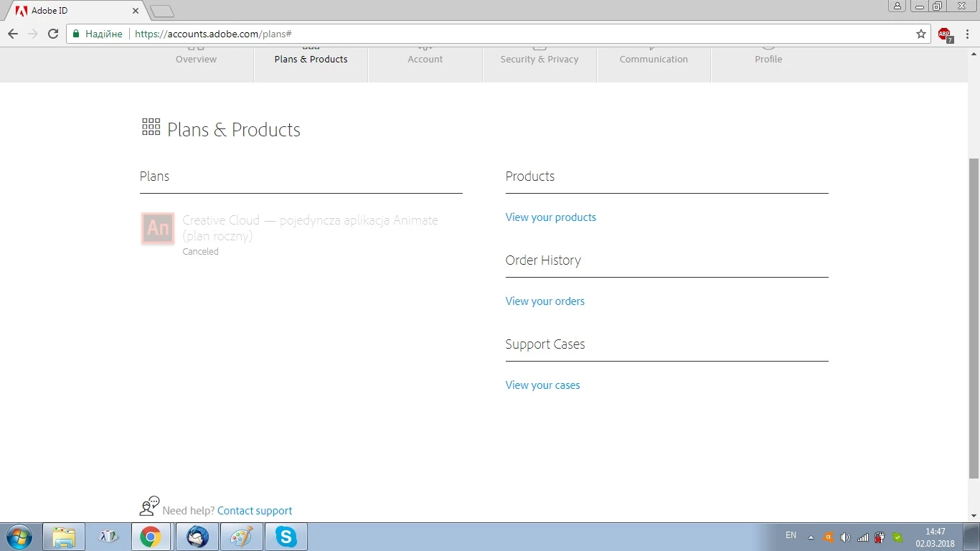This screenshot has width=980, height=551.
Task: Click the EN language indicator
Action: (791, 535)
